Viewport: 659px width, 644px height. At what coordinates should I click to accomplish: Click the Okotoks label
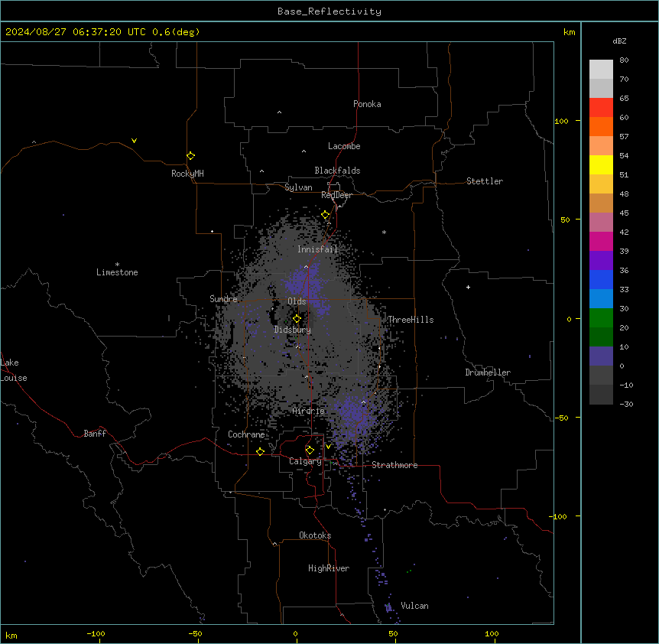315,535
